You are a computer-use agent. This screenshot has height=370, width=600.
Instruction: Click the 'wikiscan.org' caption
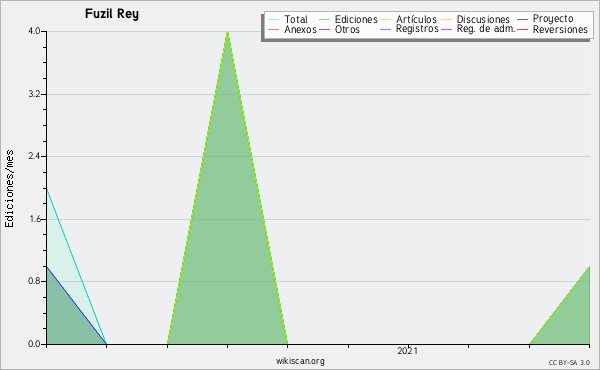tap(300, 361)
